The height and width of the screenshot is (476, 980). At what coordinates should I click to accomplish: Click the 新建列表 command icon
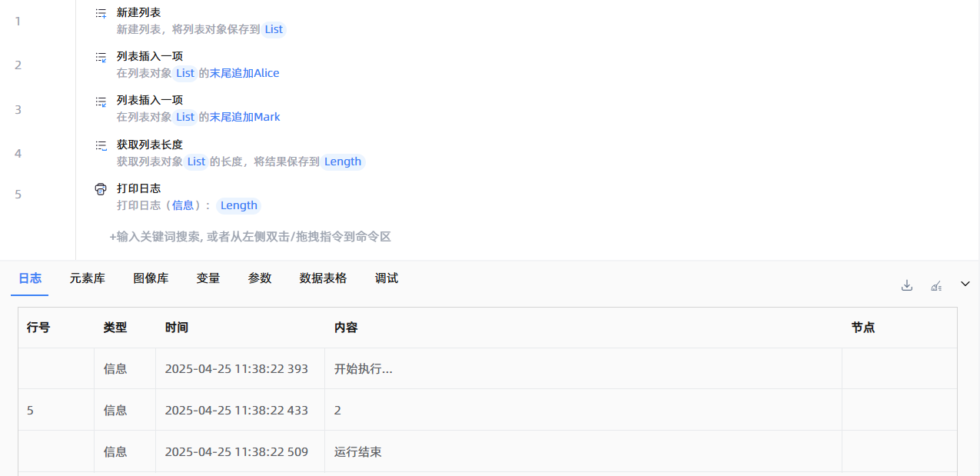[101, 13]
